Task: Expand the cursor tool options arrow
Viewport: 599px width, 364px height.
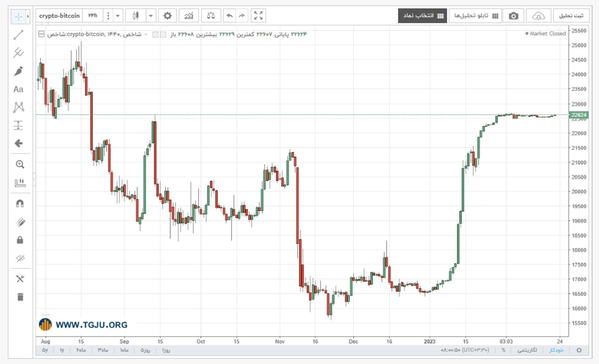Action: point(28,16)
